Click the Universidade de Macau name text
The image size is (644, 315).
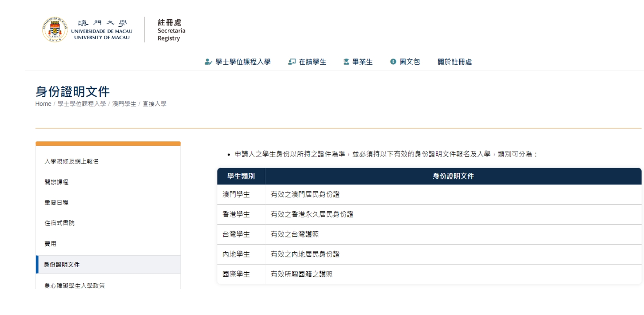click(x=102, y=31)
